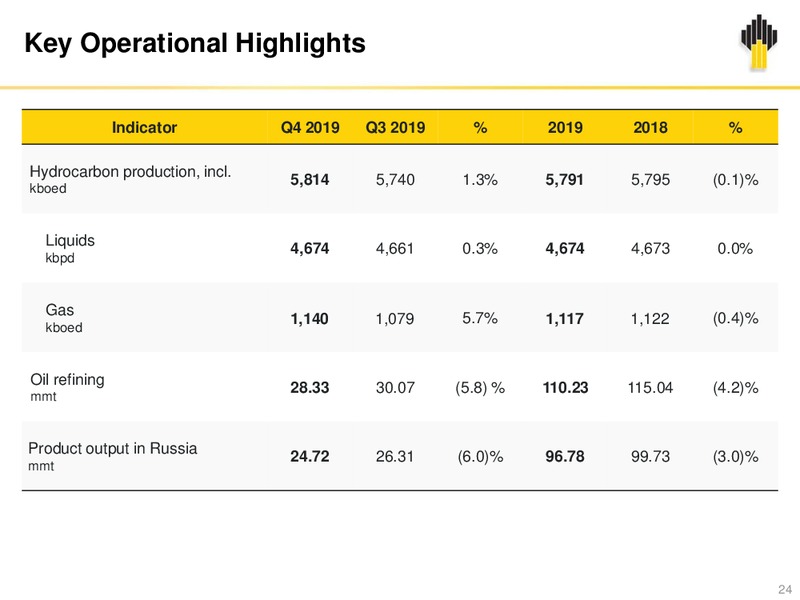Viewport: 800px width, 600px height.
Task: Click Oil refining Q3 value '30.07'
Action: 395,388
